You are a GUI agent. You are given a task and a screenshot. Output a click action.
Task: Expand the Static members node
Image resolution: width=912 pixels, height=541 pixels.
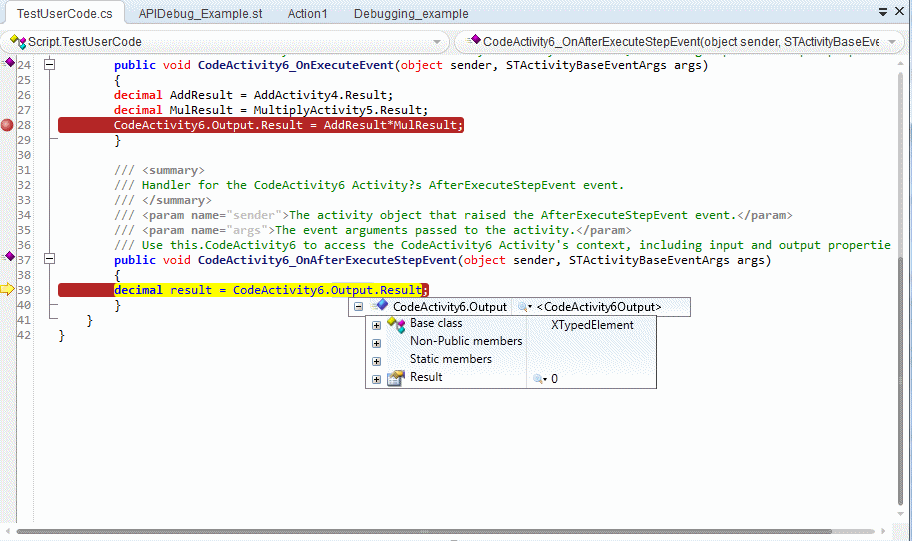click(x=376, y=361)
